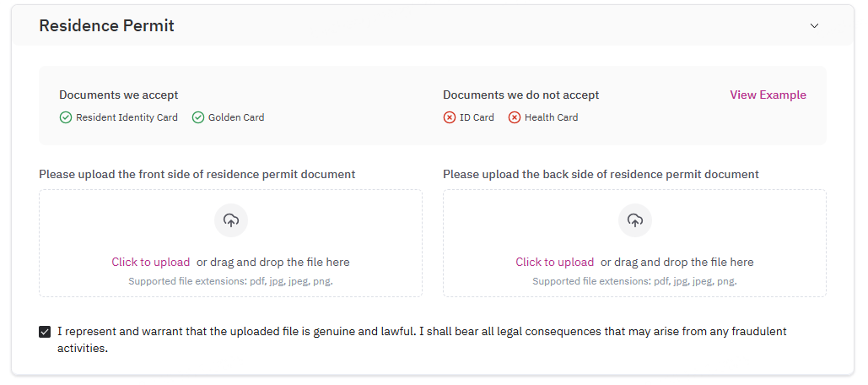Click cloud upload icon for back side
868x385 pixels.
(635, 220)
